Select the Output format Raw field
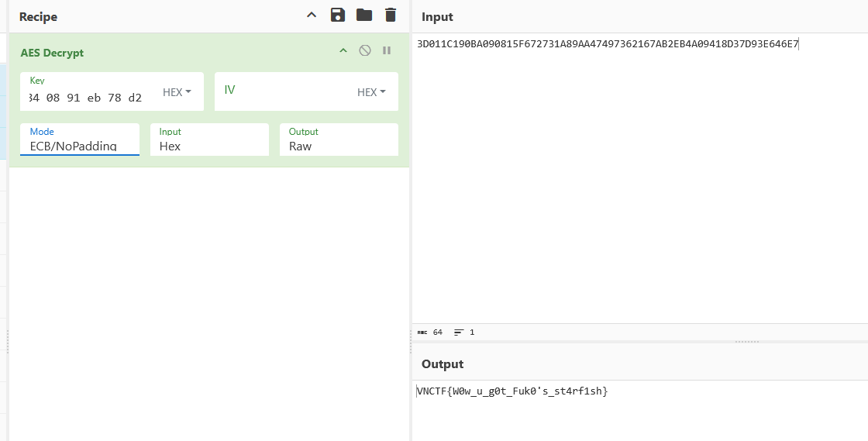868x441 pixels. click(338, 146)
